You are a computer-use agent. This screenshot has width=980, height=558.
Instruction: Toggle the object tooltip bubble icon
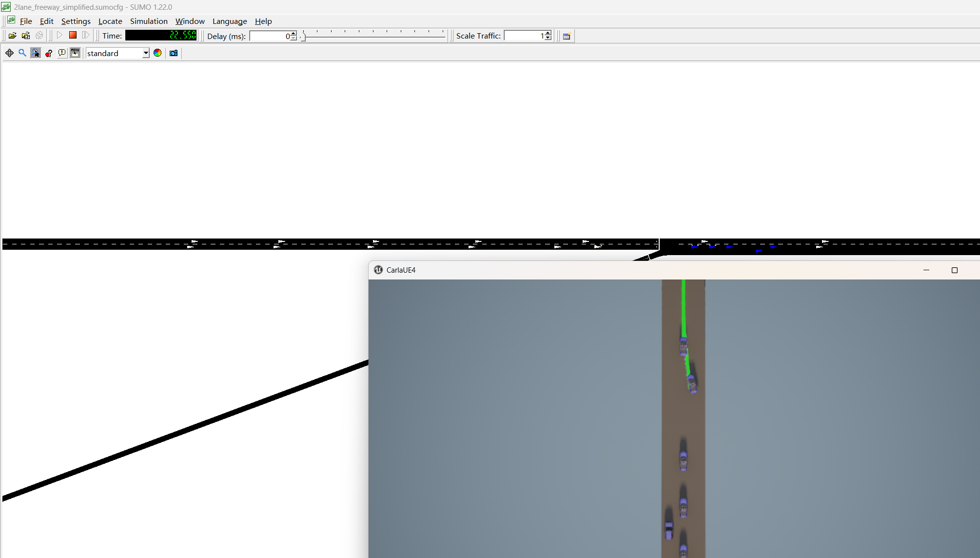tap(62, 53)
